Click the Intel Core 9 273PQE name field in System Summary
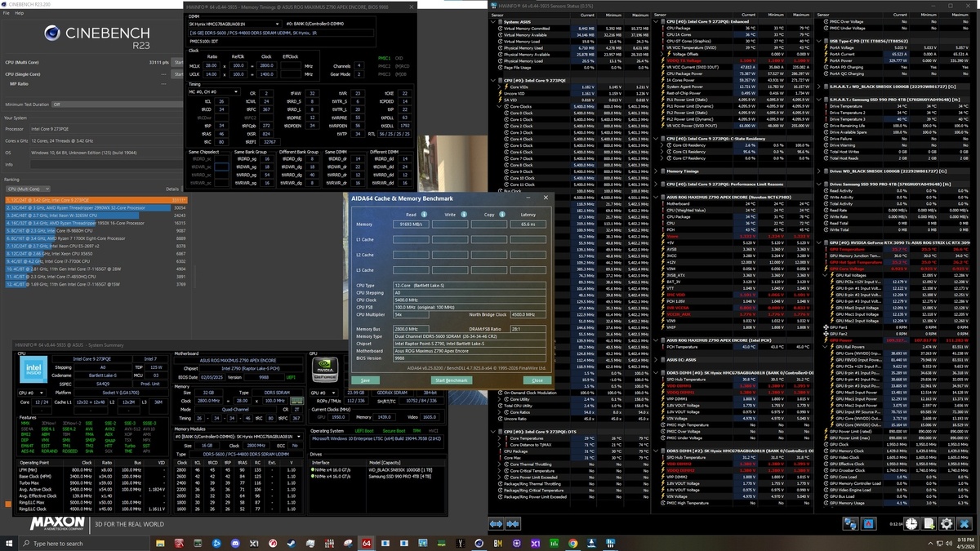Image resolution: width=980 pixels, height=551 pixels. pyautogui.click(x=92, y=359)
